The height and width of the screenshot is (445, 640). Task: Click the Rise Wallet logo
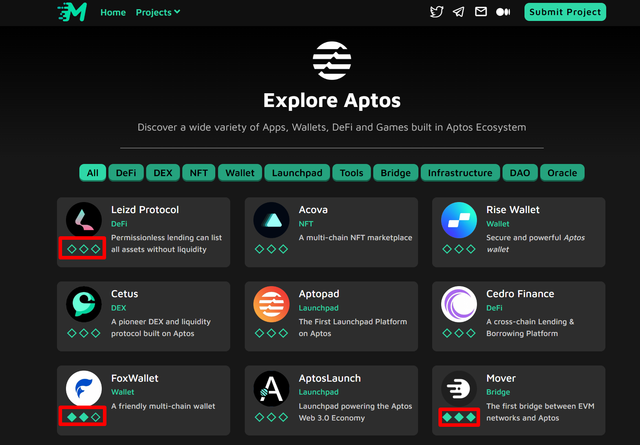(459, 220)
